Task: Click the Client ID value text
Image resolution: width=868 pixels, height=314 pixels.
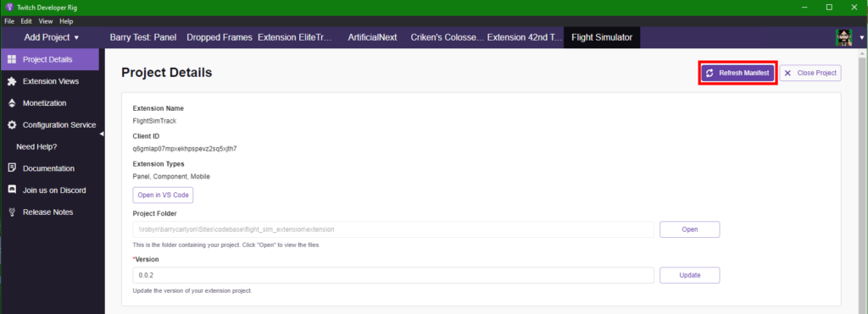Action: [x=185, y=149]
